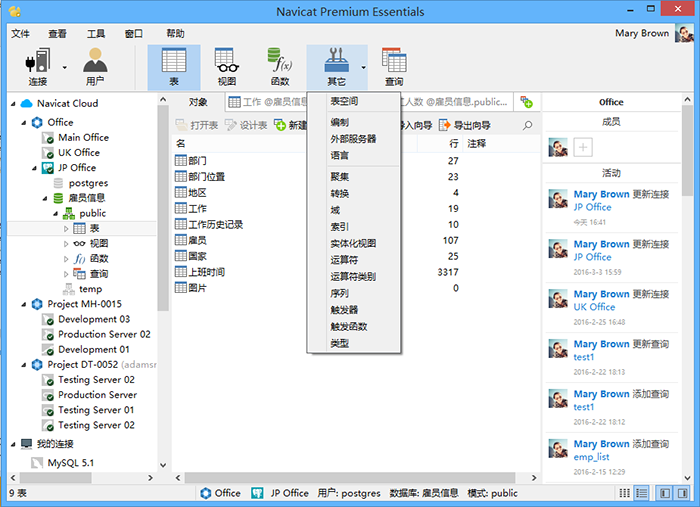Expand the 函数 tree node

(x=66, y=259)
